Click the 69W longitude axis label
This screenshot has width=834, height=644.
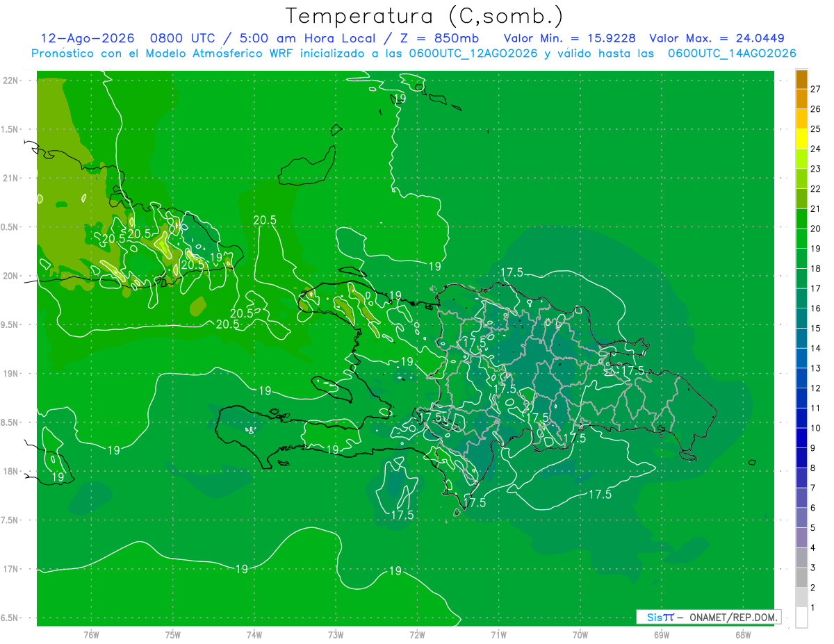pos(662,634)
